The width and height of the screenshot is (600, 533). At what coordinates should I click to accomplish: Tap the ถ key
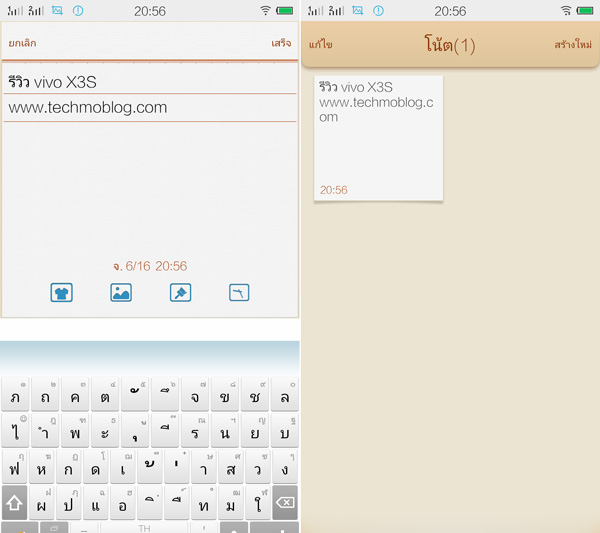pyautogui.click(x=45, y=394)
